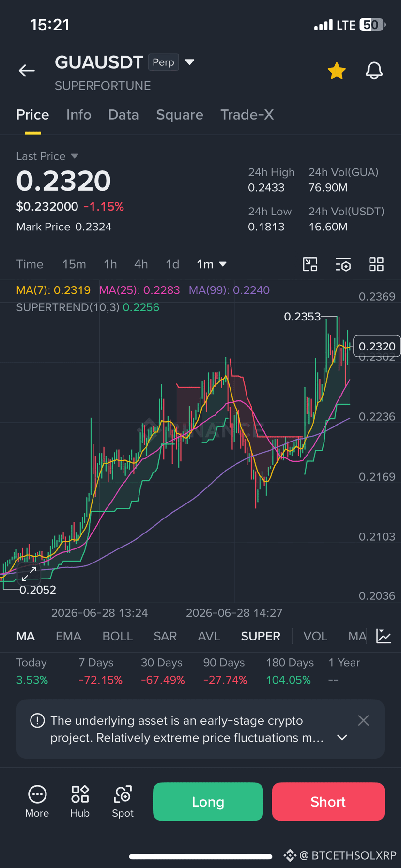Dismiss the early-stage crypto warning
Screen dimensions: 401x868
(364, 720)
